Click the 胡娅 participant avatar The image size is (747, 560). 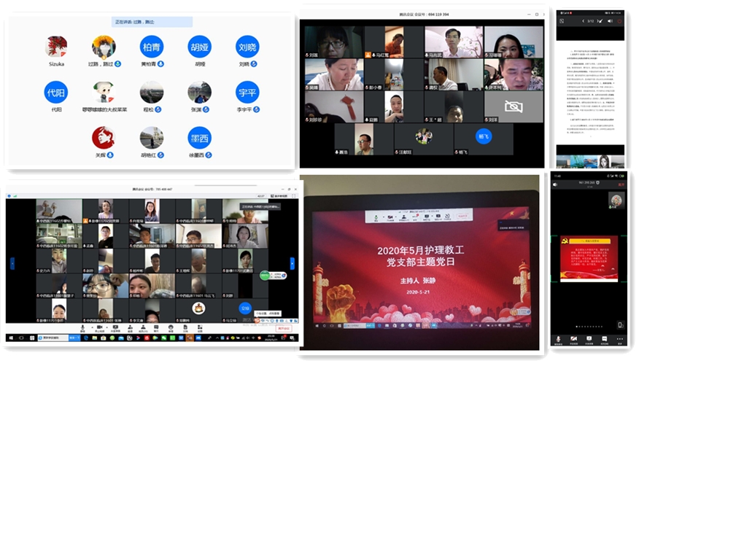[199, 47]
